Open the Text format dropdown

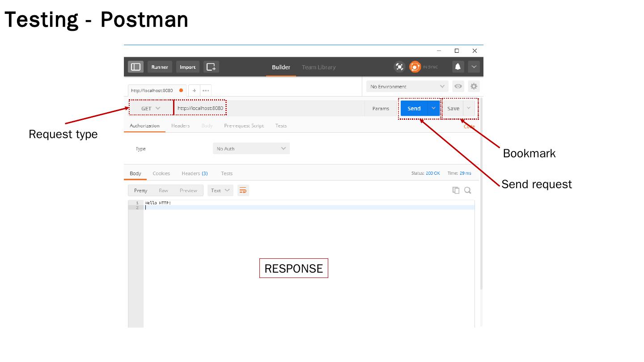pyautogui.click(x=220, y=190)
